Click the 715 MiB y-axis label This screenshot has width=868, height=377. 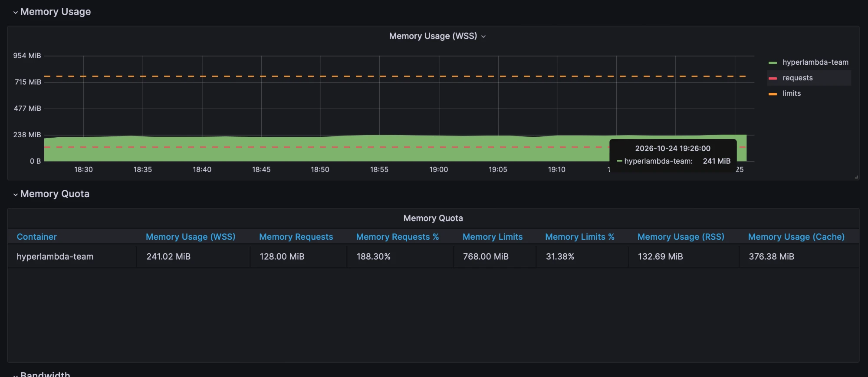tap(28, 82)
